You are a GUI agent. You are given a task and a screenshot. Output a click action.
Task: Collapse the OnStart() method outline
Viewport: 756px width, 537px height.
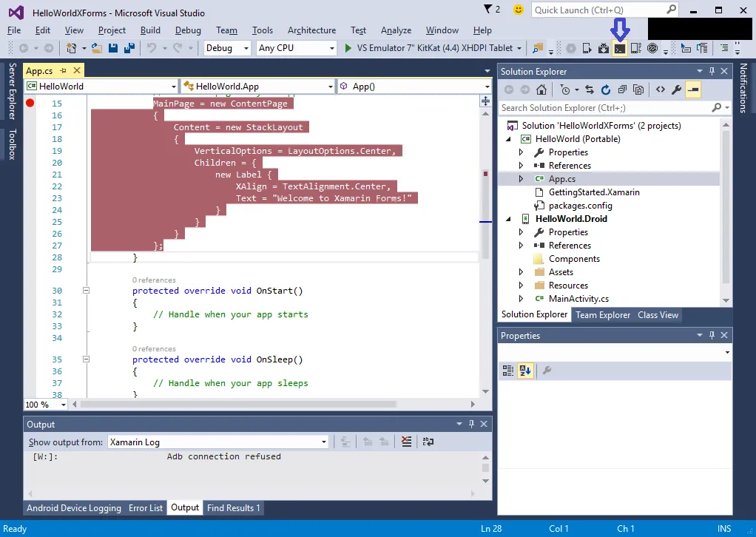pos(86,291)
